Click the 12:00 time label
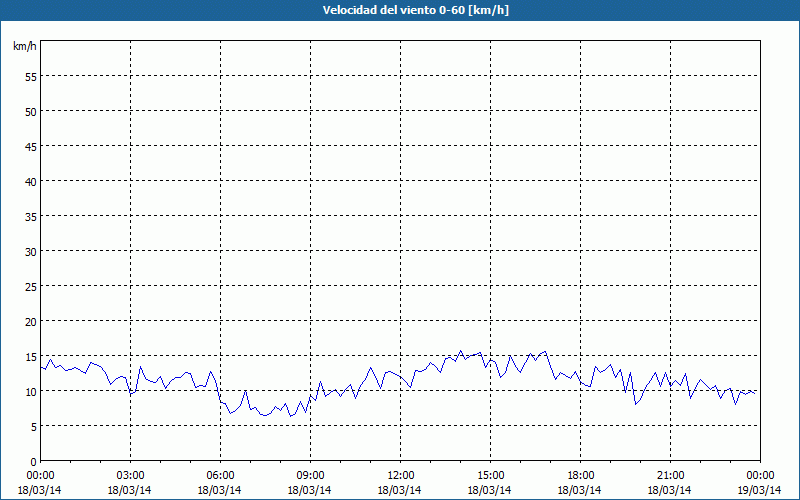800x500 pixels. coord(401,476)
